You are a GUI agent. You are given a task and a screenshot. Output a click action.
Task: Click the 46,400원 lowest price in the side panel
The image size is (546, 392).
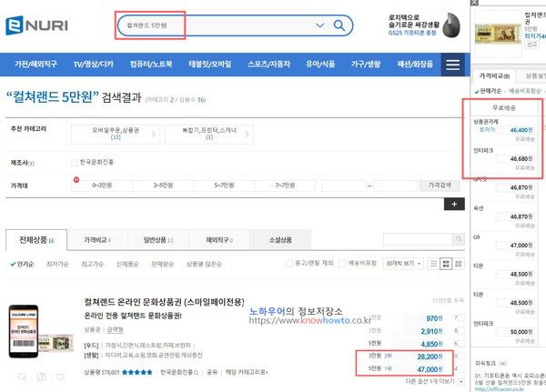[x=521, y=130]
